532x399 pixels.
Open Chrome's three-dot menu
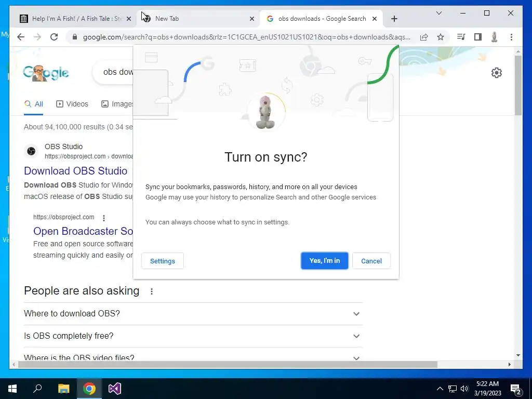pos(511,37)
